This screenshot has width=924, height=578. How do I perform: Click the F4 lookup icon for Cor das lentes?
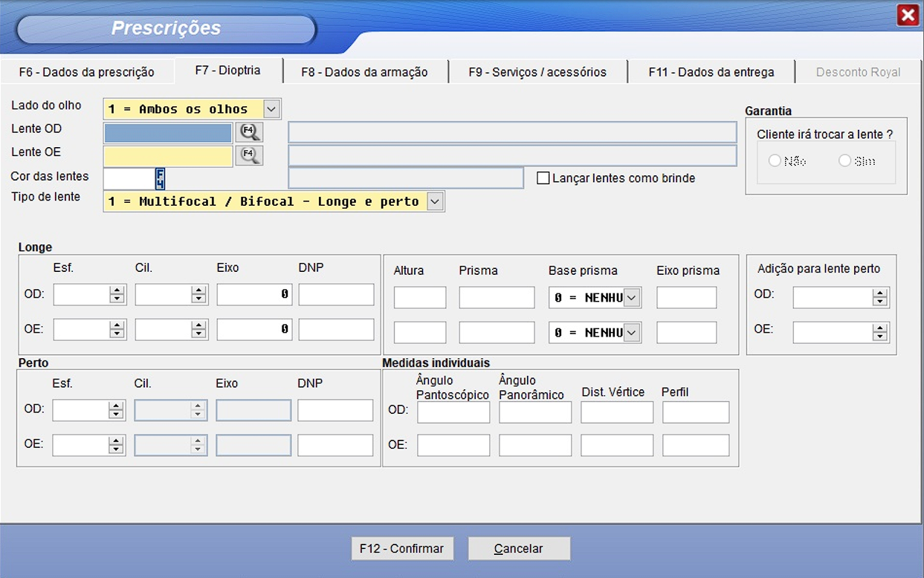coord(160,178)
